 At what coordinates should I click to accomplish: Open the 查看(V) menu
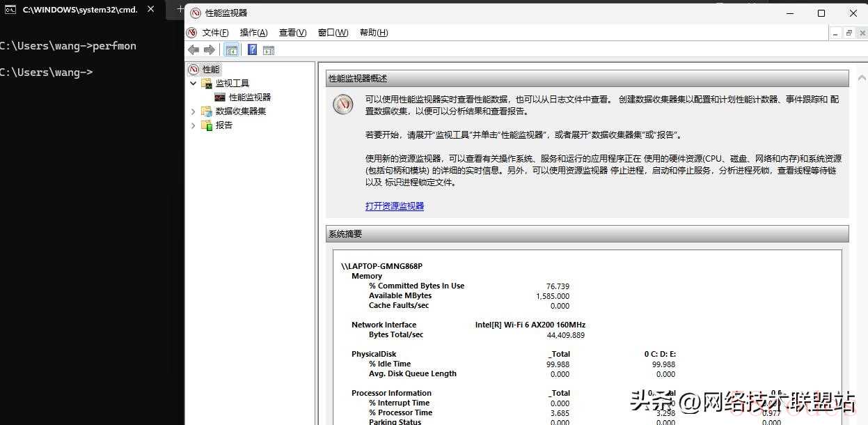tap(292, 33)
